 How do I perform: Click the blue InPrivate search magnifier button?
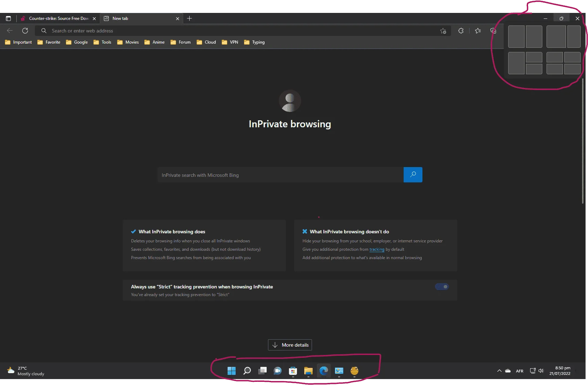pyautogui.click(x=413, y=175)
